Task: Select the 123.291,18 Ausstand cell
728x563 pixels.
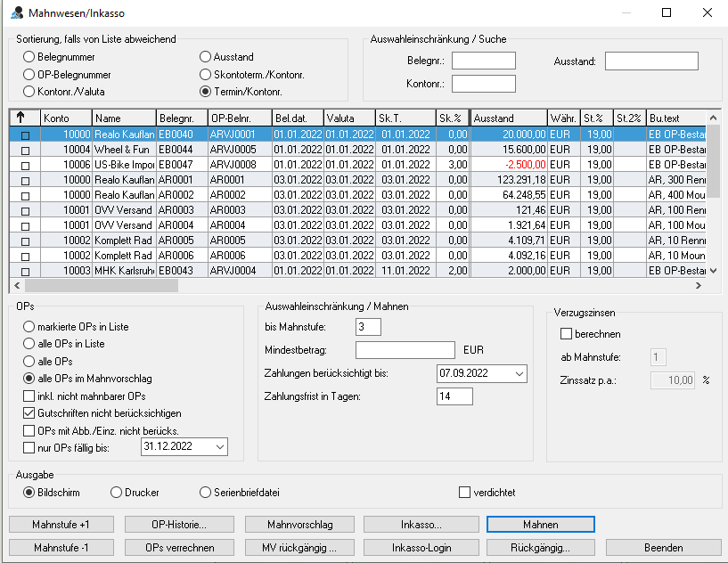Action: pyautogui.click(x=509, y=180)
